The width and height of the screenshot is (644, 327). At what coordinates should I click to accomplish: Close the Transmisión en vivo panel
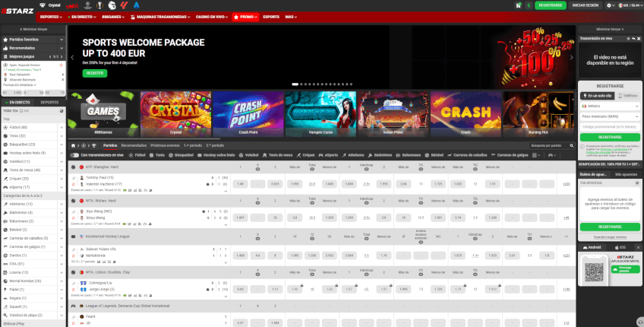[x=639, y=39]
